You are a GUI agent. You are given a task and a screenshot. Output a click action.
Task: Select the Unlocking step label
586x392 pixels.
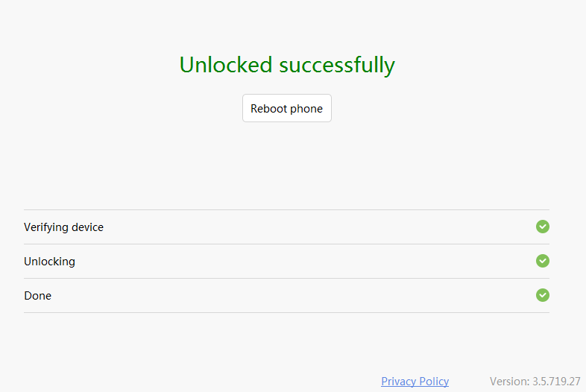[49, 262]
